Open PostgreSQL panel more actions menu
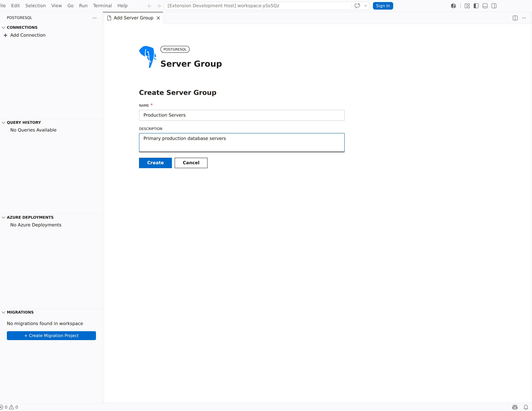Image resolution: width=532 pixels, height=411 pixels. (x=94, y=18)
